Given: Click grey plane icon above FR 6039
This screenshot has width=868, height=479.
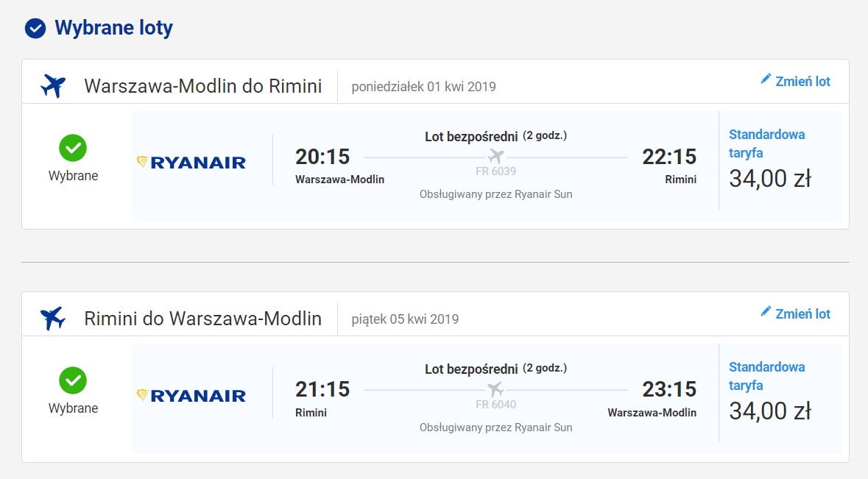Looking at the screenshot, I should coord(496,156).
